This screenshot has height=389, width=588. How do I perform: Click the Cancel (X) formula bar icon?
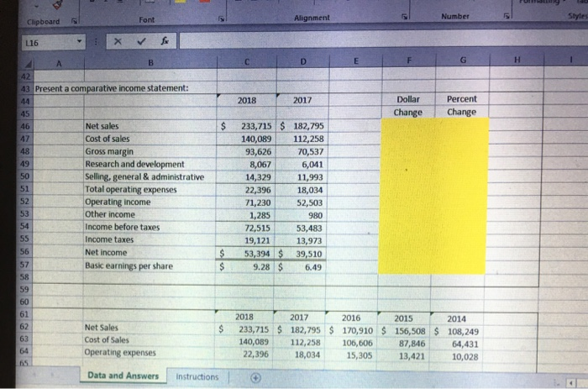coord(118,41)
